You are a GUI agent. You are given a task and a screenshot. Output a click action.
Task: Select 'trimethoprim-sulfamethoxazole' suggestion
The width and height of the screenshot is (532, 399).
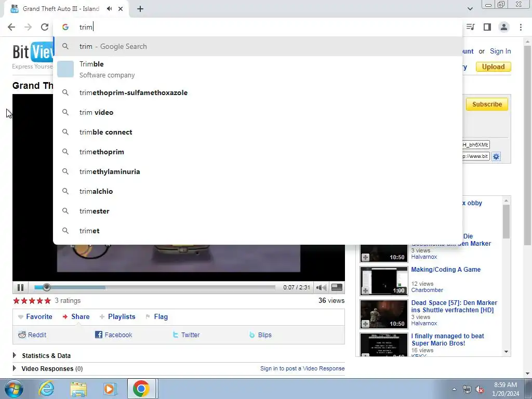258,92
